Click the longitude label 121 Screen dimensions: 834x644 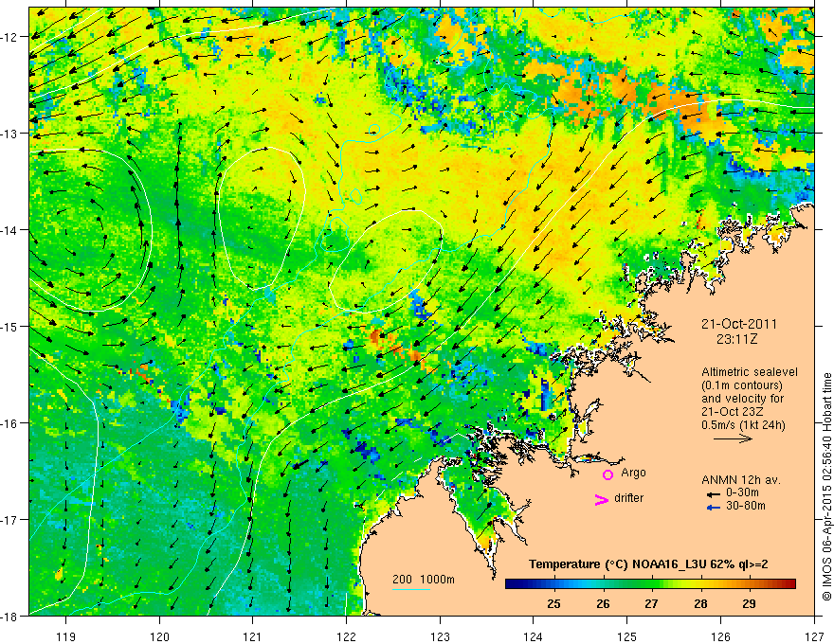tap(253, 636)
